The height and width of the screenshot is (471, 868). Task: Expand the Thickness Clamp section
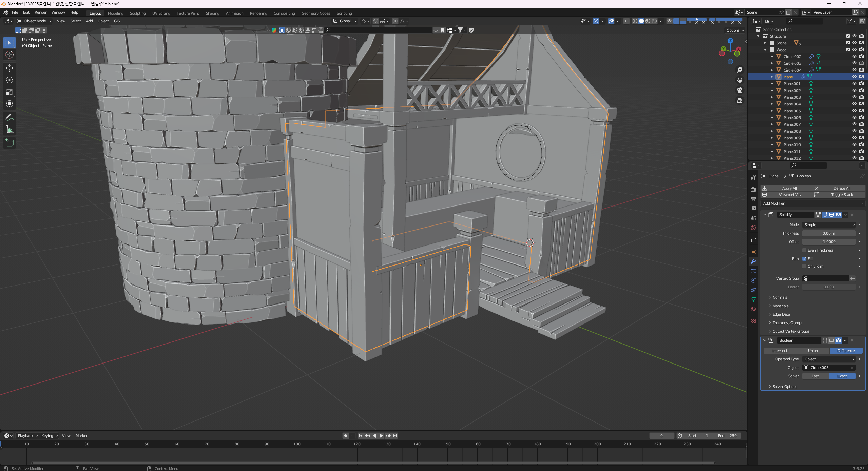(x=787, y=323)
